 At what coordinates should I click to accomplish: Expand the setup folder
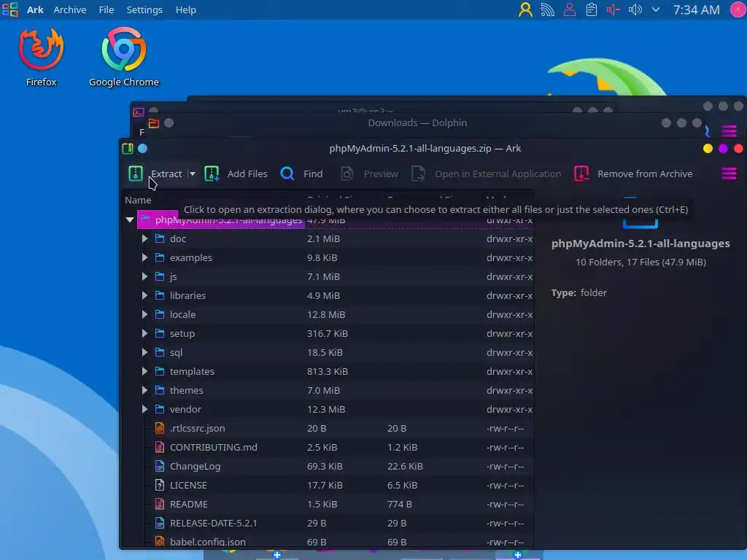pos(144,333)
